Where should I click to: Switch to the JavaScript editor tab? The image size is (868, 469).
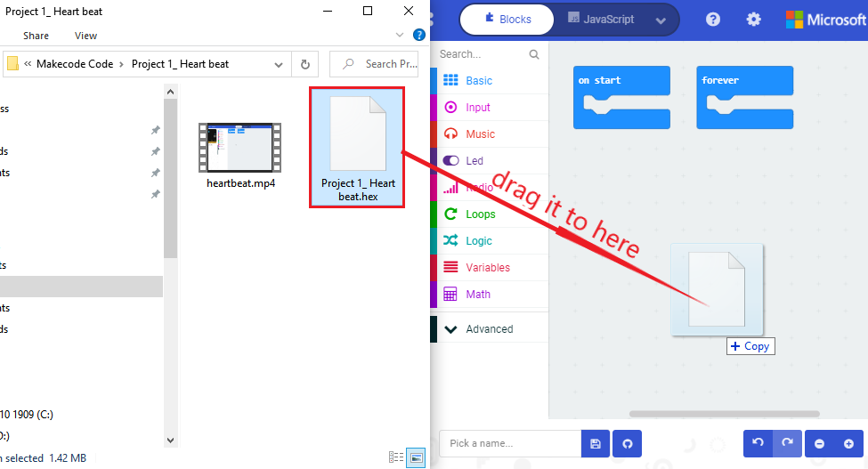[601, 20]
